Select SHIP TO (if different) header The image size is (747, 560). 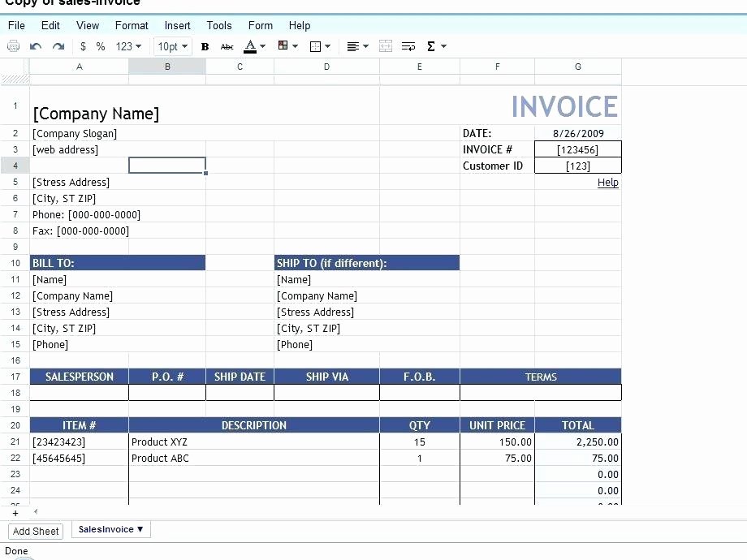(x=367, y=263)
